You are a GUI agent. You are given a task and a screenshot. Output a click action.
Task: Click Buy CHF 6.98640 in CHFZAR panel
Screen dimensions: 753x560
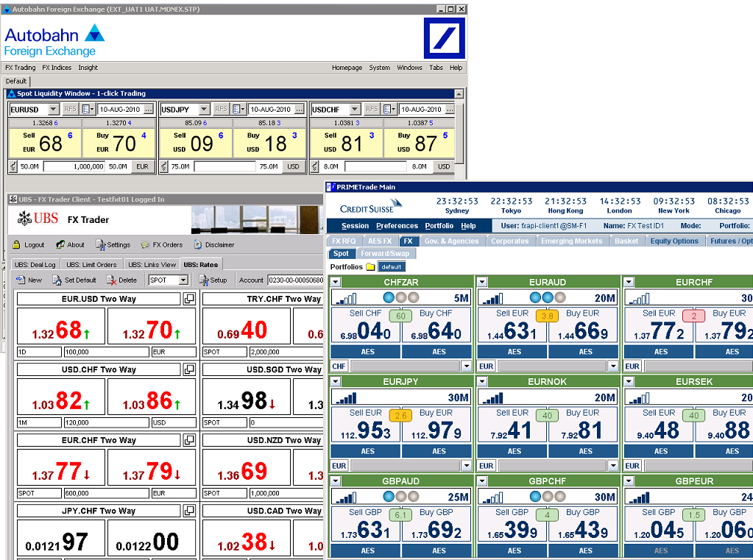point(436,325)
